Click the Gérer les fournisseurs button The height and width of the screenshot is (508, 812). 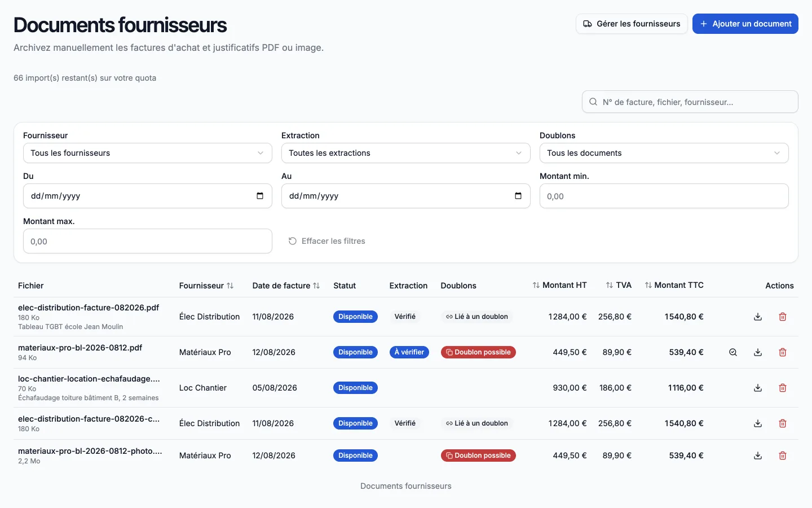(x=632, y=24)
